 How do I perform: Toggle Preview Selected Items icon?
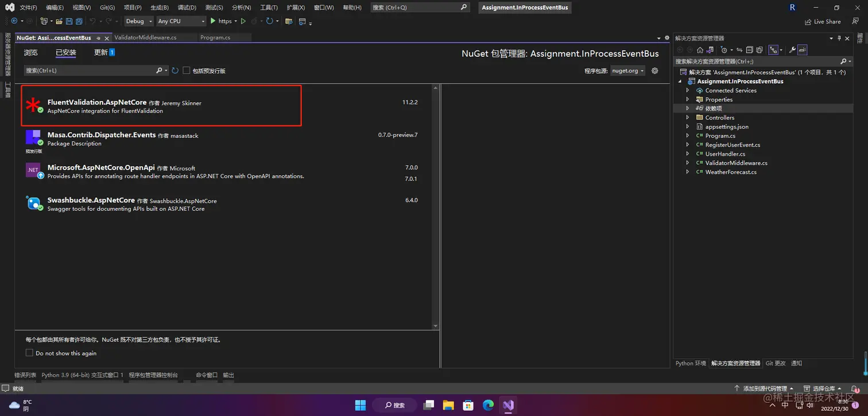(x=803, y=50)
